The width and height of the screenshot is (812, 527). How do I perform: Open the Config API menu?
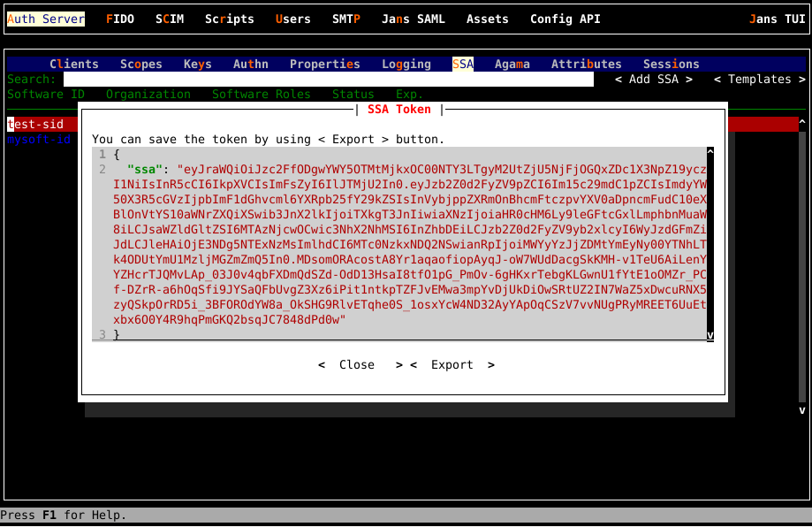pos(565,19)
